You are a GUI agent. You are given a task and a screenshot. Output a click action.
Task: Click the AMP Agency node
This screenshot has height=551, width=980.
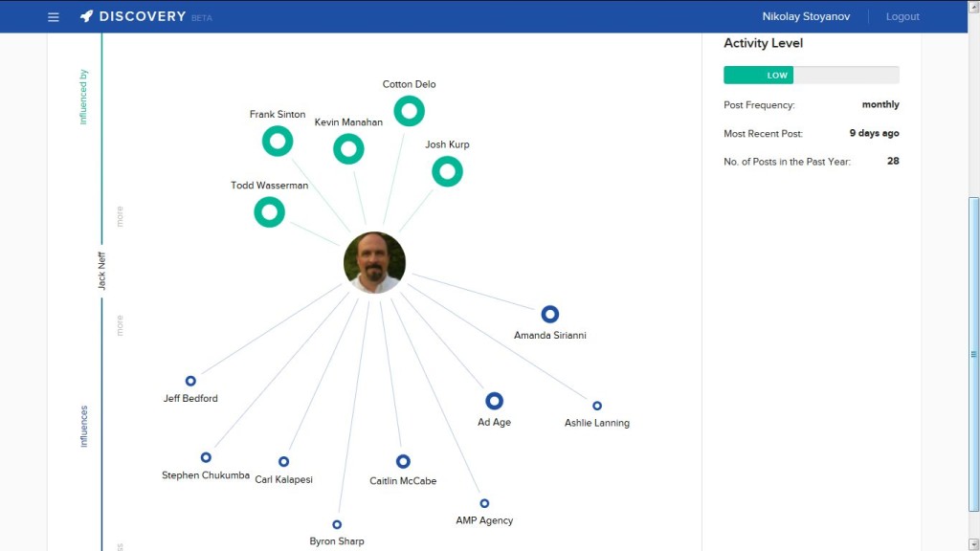484,503
